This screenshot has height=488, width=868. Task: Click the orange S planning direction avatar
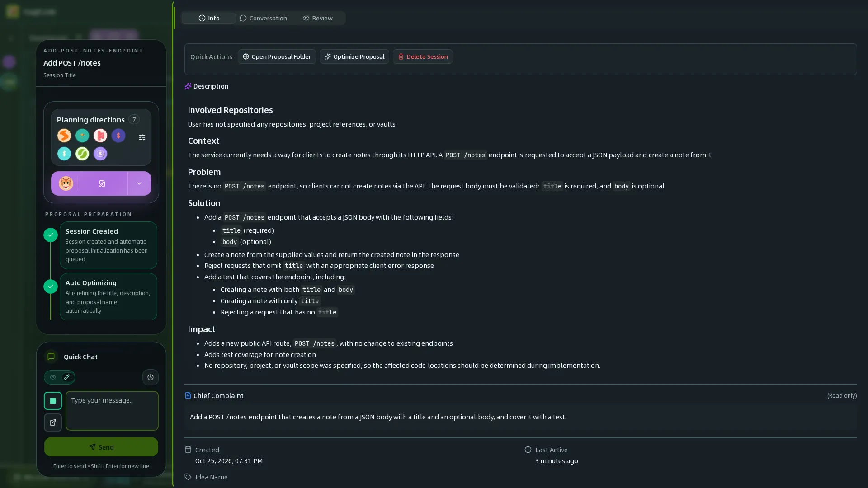pos(64,136)
